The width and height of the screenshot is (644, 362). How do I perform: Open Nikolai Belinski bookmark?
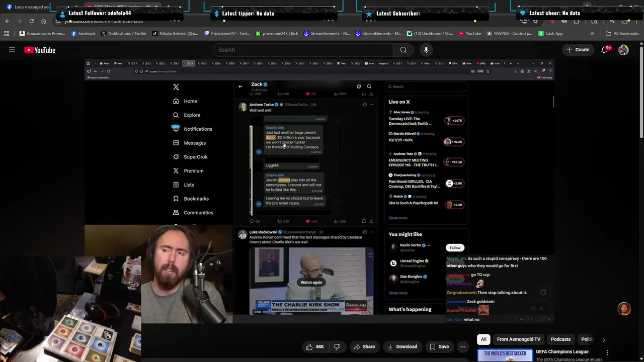click(x=175, y=34)
